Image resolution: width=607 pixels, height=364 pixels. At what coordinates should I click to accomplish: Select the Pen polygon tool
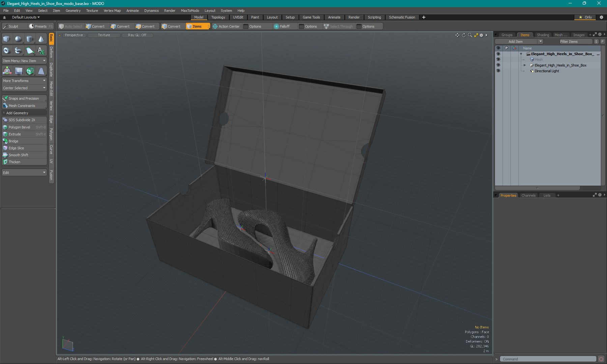pyautogui.click(x=30, y=51)
